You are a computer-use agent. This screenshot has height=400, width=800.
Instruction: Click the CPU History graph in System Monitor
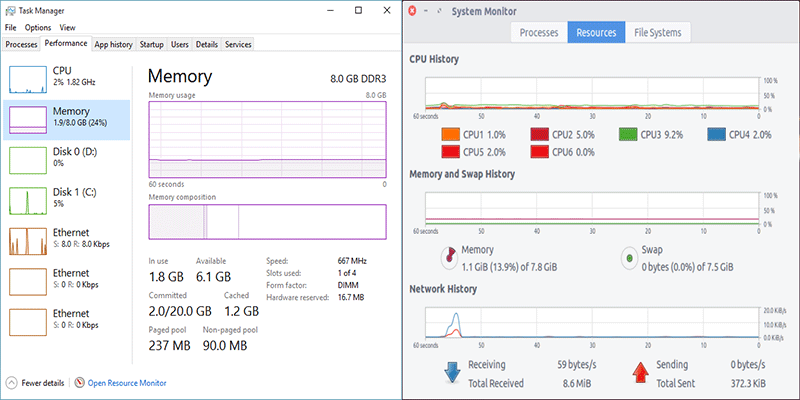pyautogui.click(x=592, y=95)
